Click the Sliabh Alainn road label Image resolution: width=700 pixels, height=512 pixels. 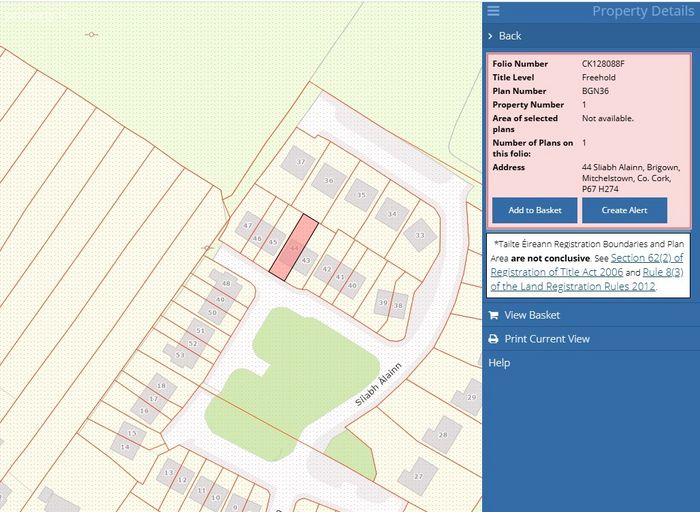pyautogui.click(x=377, y=384)
